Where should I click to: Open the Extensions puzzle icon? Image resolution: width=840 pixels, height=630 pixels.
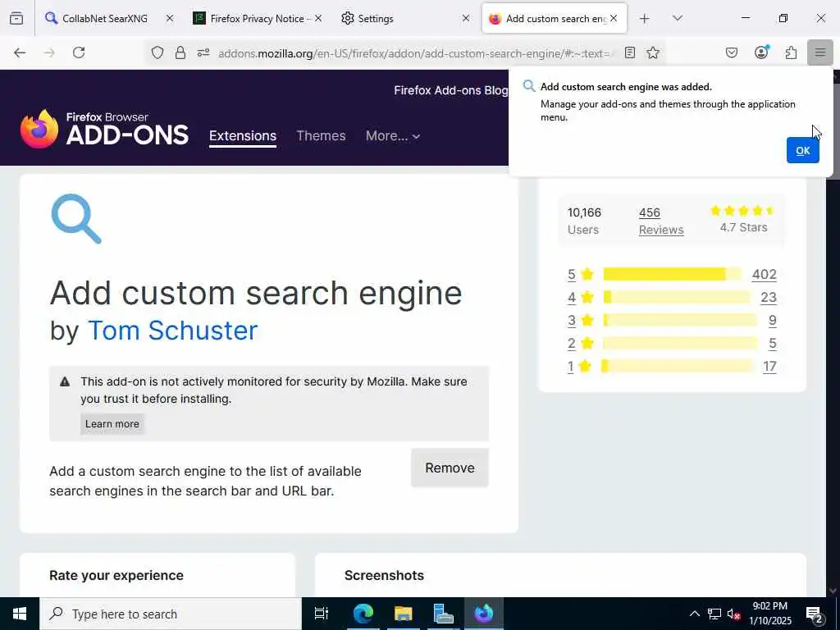click(792, 52)
